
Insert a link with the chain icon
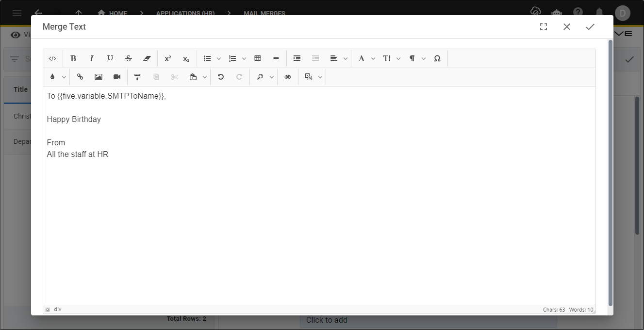pos(80,77)
